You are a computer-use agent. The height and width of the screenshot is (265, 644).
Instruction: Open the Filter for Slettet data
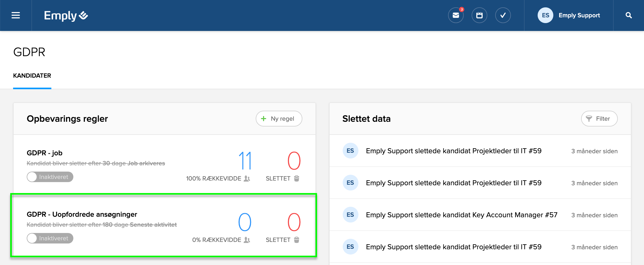tap(599, 119)
